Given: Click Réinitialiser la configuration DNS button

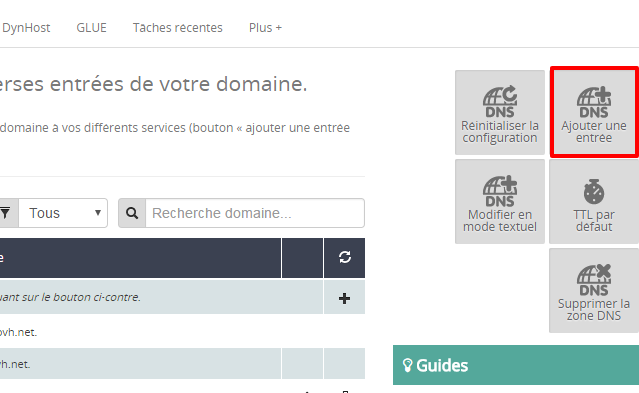Looking at the screenshot, I should pyautogui.click(x=500, y=113).
